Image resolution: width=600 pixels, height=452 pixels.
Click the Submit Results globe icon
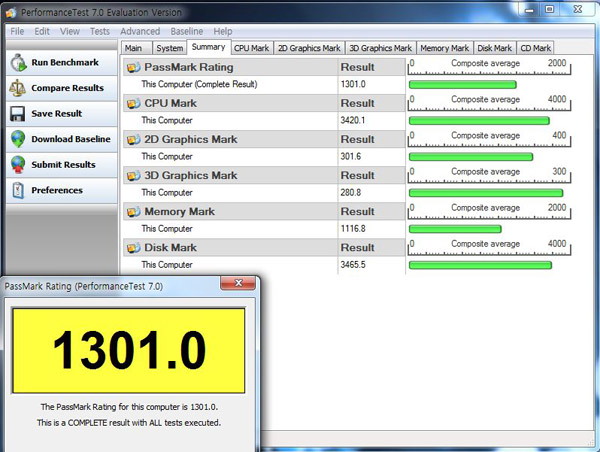coord(18,165)
